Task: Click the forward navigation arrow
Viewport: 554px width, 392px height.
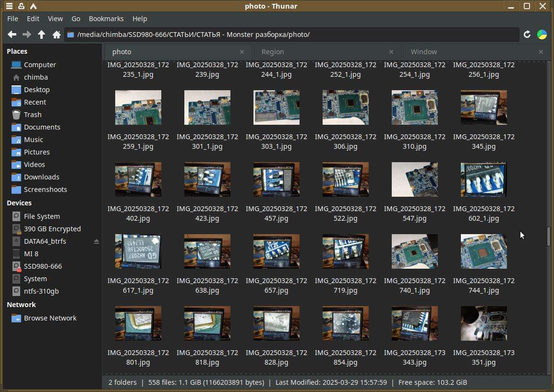Action: [27, 35]
